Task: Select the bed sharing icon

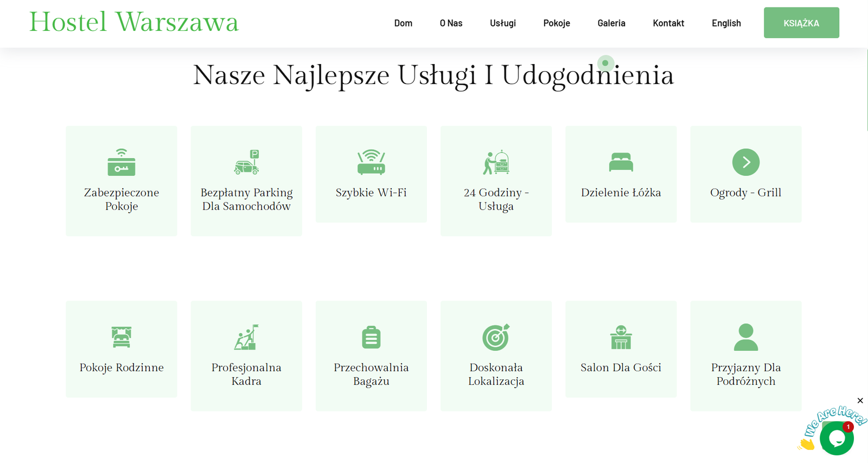Action: click(x=621, y=162)
